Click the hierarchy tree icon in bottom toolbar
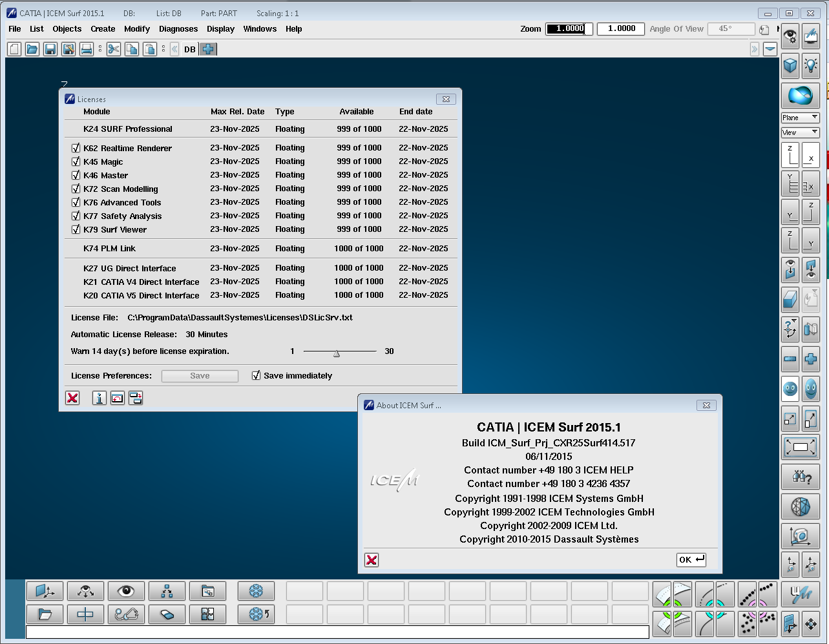 (x=167, y=591)
